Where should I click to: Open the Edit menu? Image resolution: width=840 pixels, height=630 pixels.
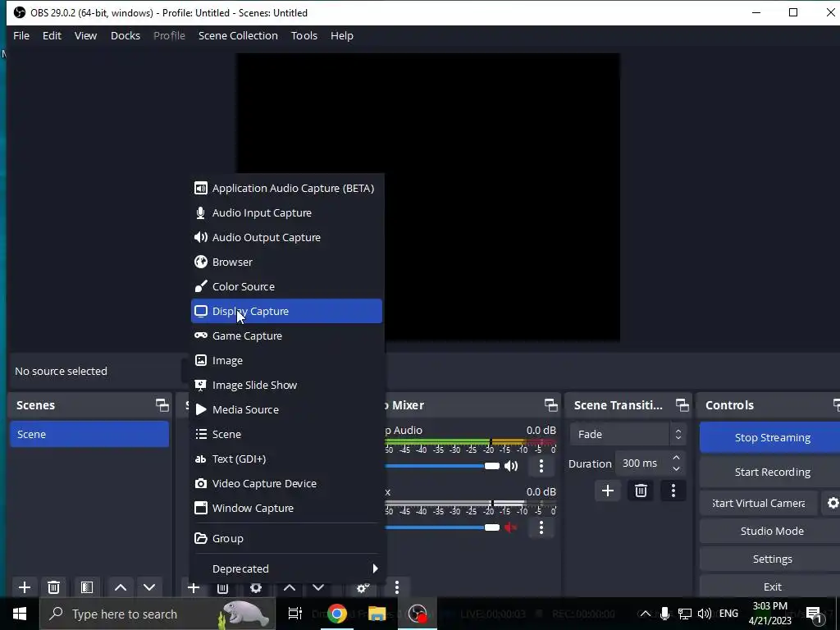click(52, 36)
